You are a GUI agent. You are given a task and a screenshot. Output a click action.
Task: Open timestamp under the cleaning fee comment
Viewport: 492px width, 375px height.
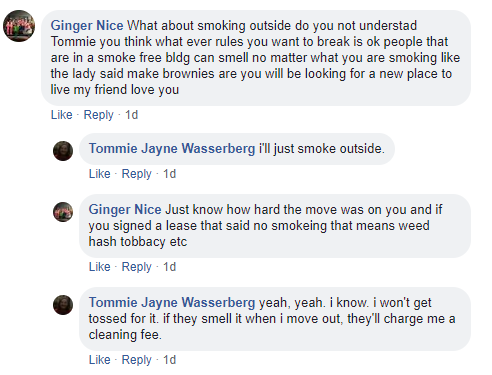169,360
